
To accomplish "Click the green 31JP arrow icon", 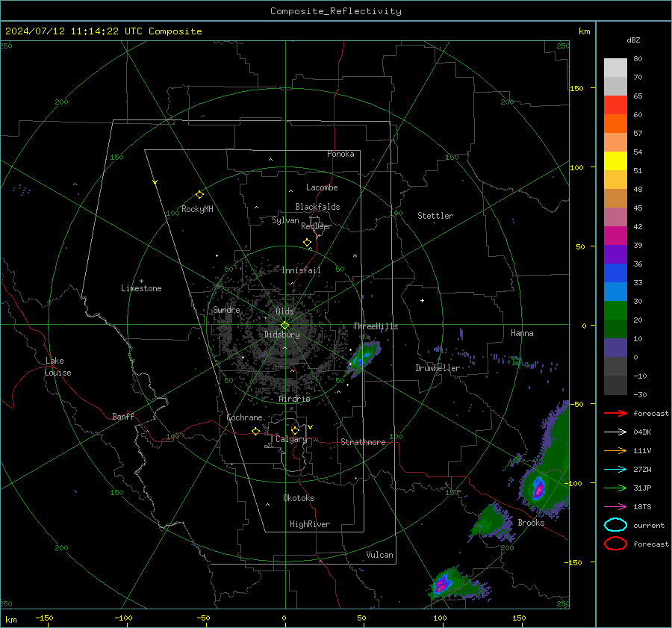I will 615,488.
